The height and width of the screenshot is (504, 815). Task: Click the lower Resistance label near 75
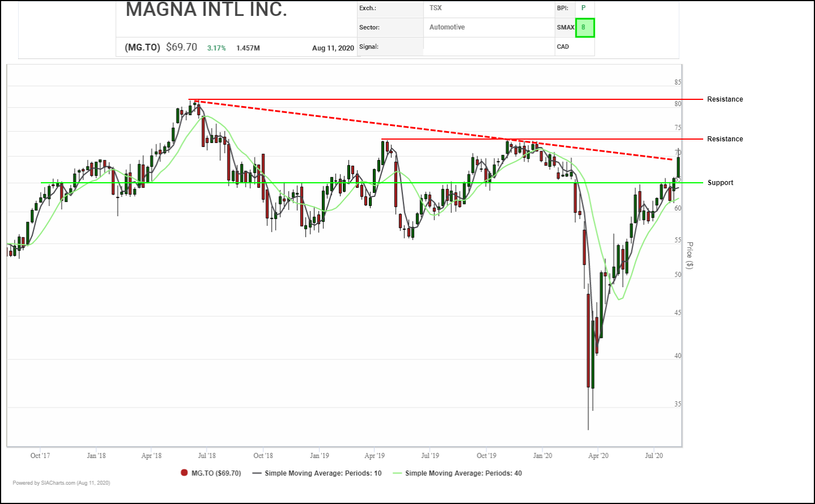coord(725,139)
